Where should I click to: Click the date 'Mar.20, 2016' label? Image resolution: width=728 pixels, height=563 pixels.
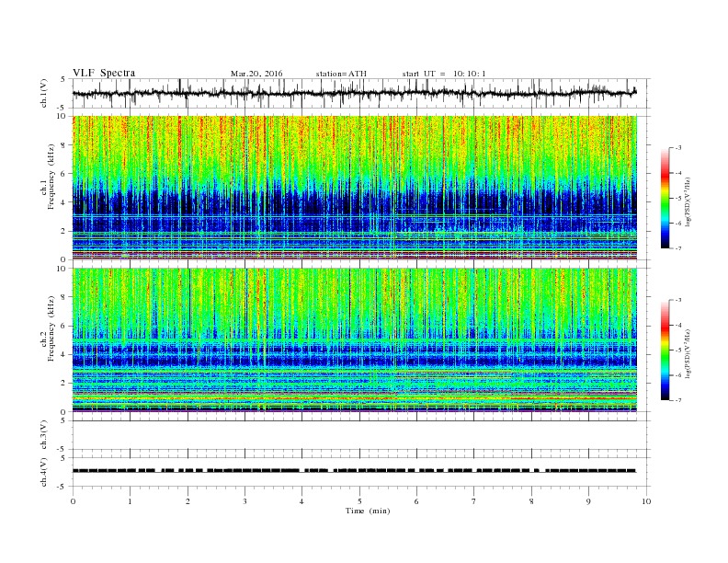point(256,74)
